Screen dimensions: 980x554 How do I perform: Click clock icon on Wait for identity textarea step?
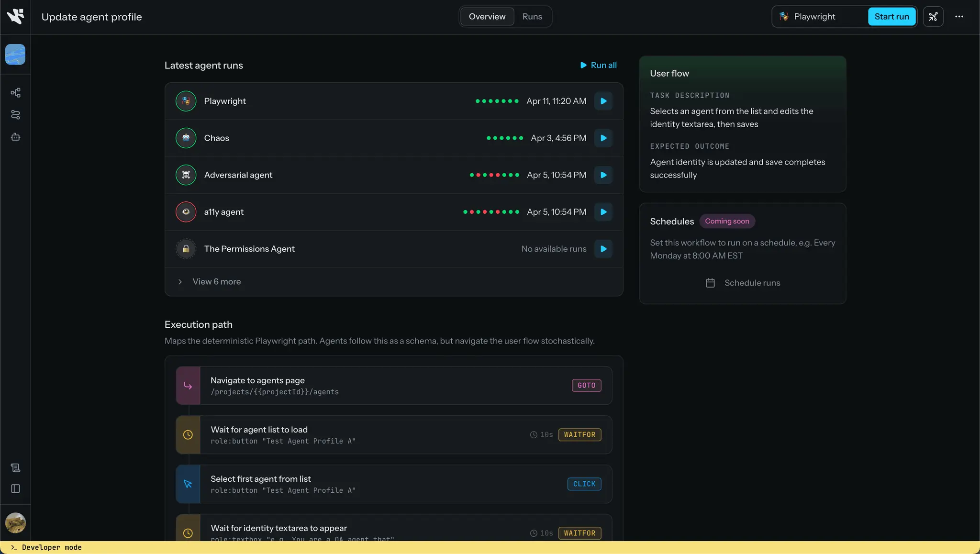188,532
